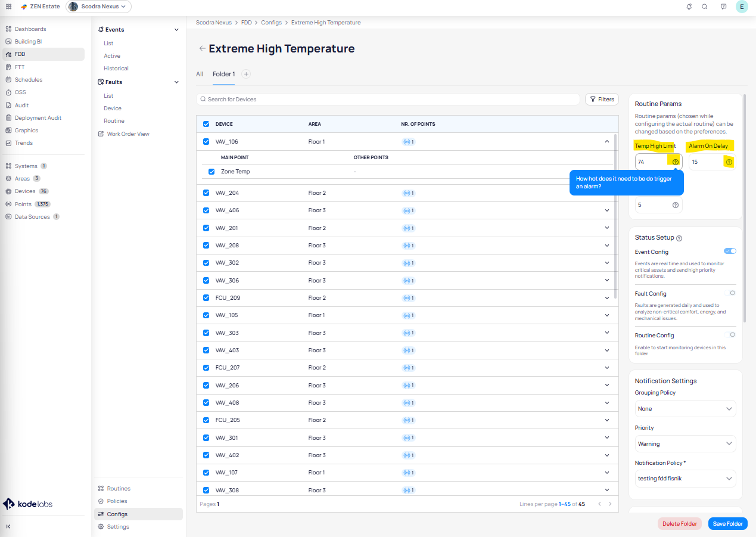Expand the FCU_209 device row
Viewport: 756px width, 537px height.
(607, 298)
